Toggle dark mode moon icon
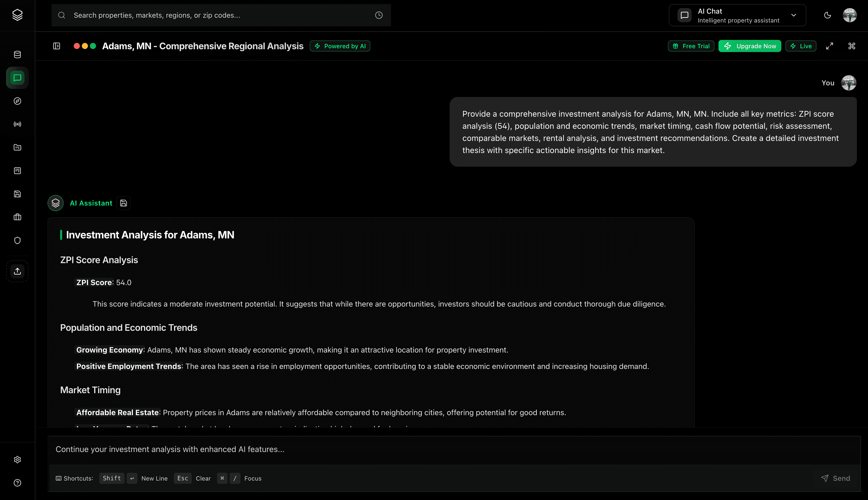The height and width of the screenshot is (500, 868). (x=828, y=15)
